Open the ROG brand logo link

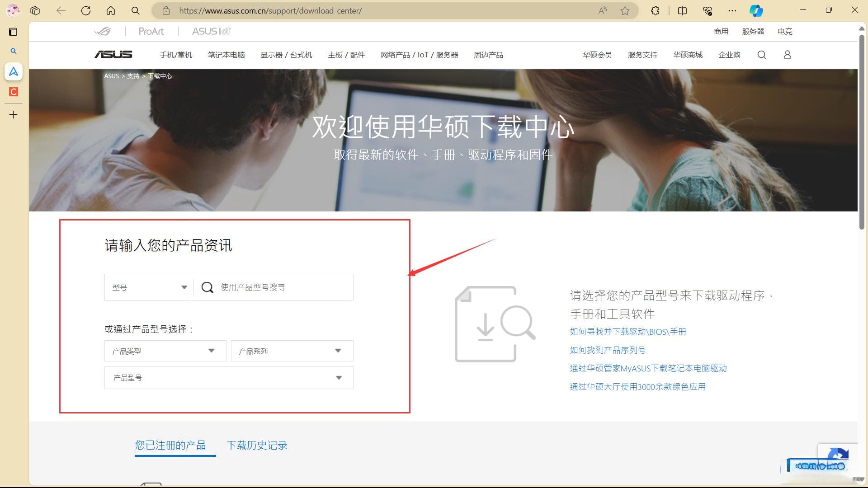click(103, 31)
